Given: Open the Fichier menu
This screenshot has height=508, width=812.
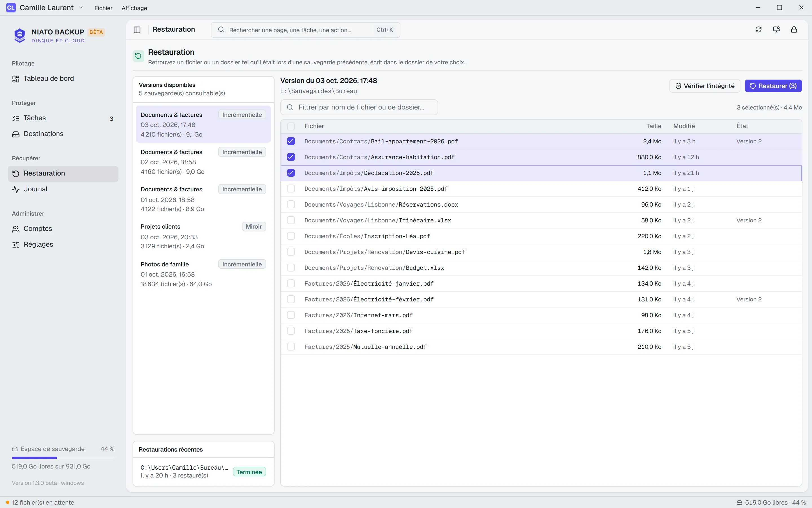Looking at the screenshot, I should click(x=103, y=8).
